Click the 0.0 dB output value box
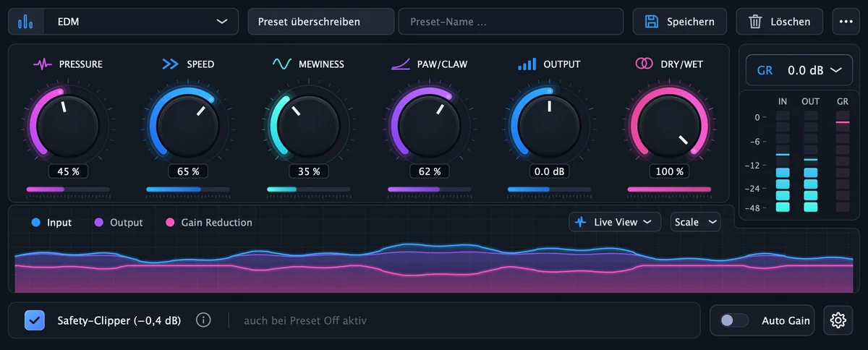The width and height of the screenshot is (868, 350). 550,171
